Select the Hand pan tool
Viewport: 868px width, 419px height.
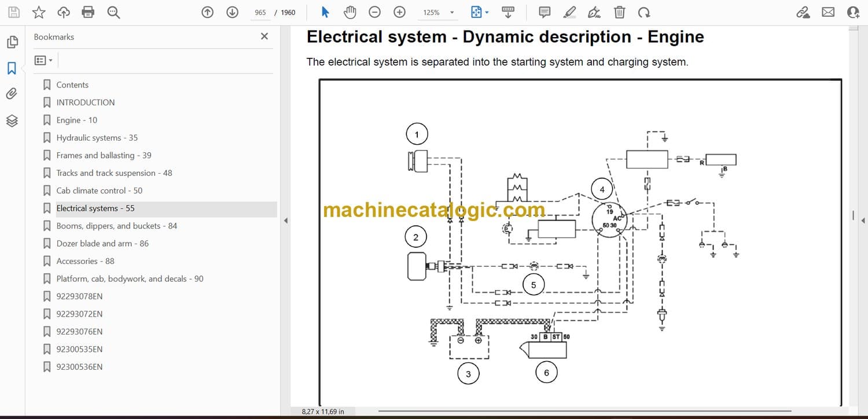coord(350,12)
